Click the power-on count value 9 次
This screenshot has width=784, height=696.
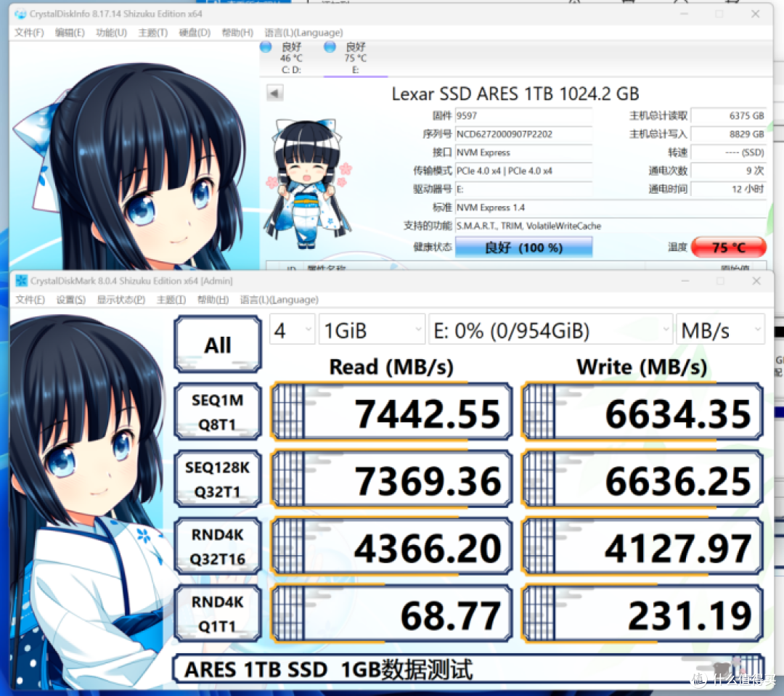tap(729, 171)
